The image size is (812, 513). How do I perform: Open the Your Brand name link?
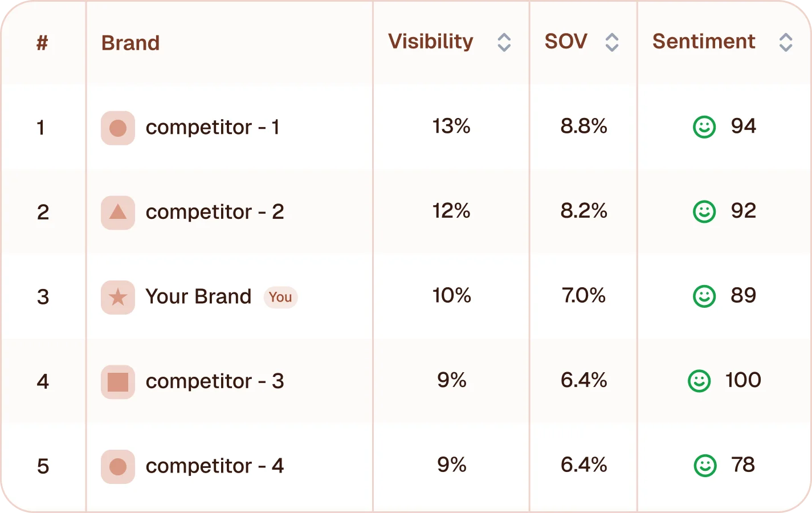[198, 296]
